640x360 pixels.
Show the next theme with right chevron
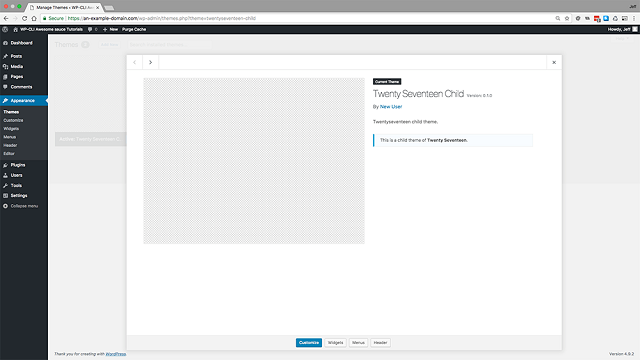(151, 62)
